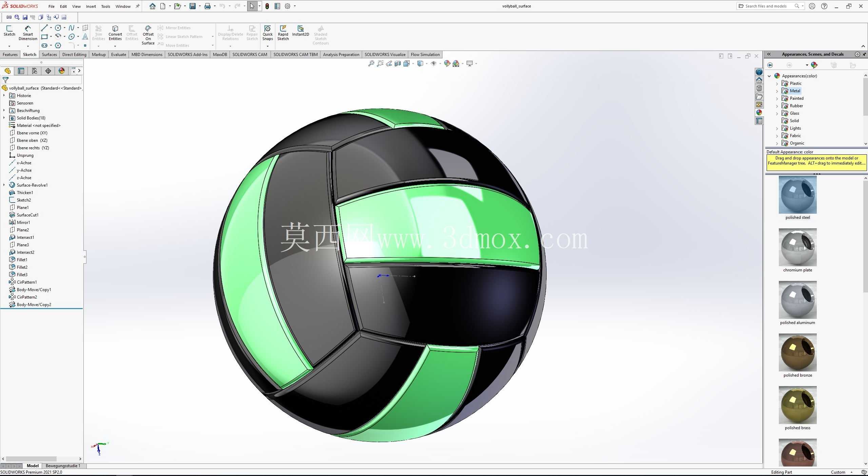The width and height of the screenshot is (868, 476).
Task: Collapse the CommandManager ribbon arrow
Action: 863,46
